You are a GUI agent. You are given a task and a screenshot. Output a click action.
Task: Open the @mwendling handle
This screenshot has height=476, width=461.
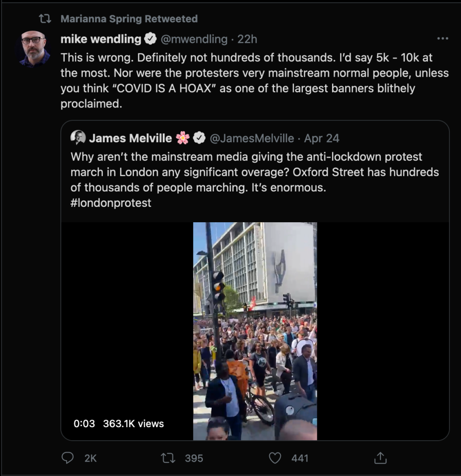tap(194, 39)
